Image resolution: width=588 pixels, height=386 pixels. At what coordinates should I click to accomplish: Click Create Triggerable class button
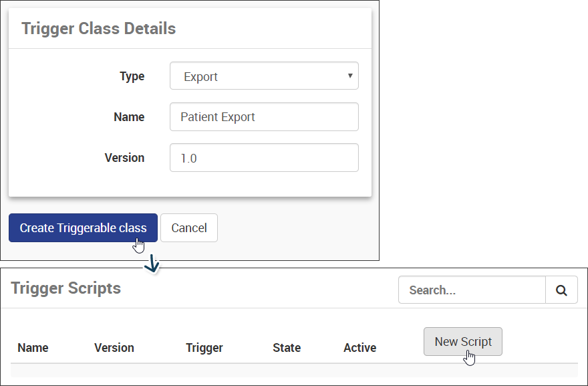83,228
